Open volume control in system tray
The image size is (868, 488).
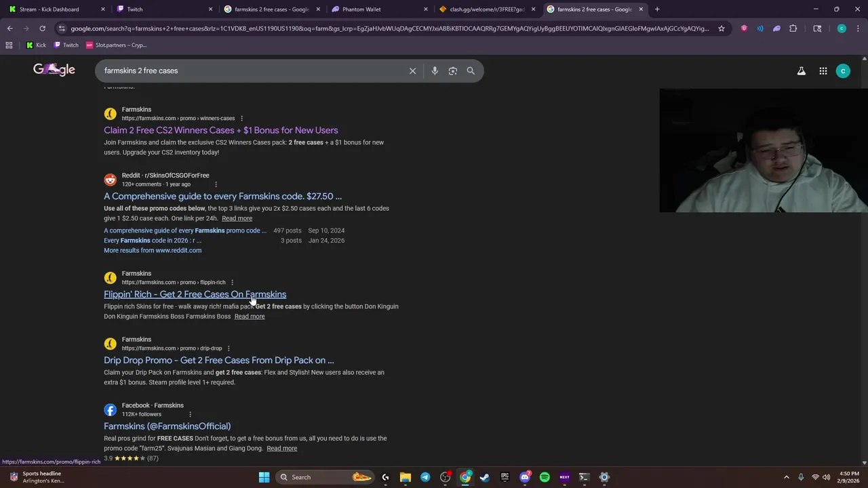(x=827, y=477)
